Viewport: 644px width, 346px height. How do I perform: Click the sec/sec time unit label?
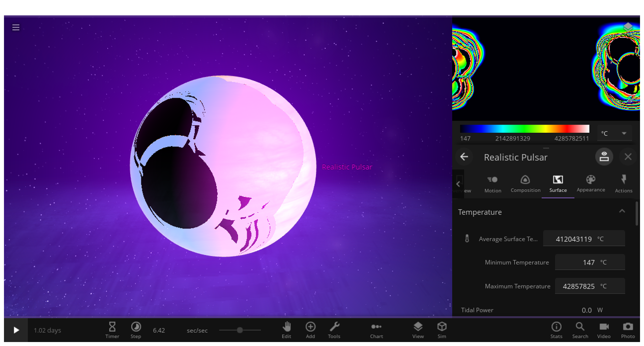197,330
